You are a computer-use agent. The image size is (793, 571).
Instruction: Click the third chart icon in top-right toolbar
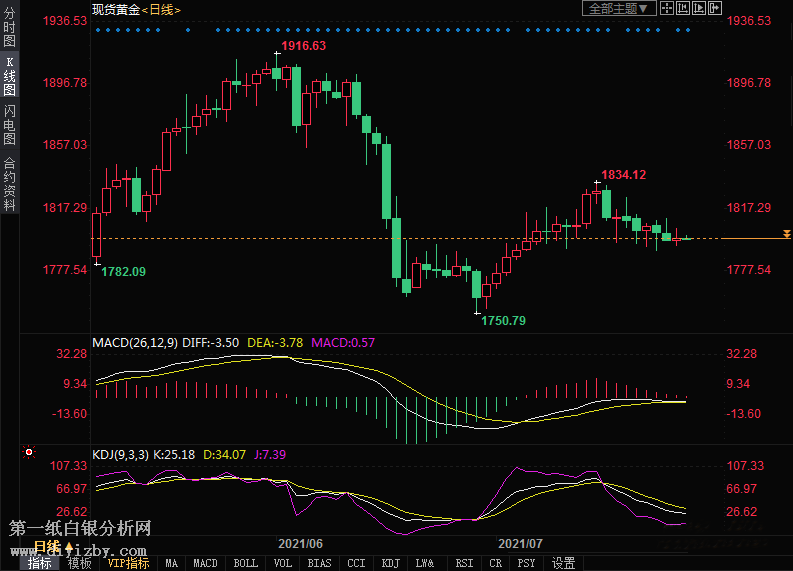click(699, 8)
